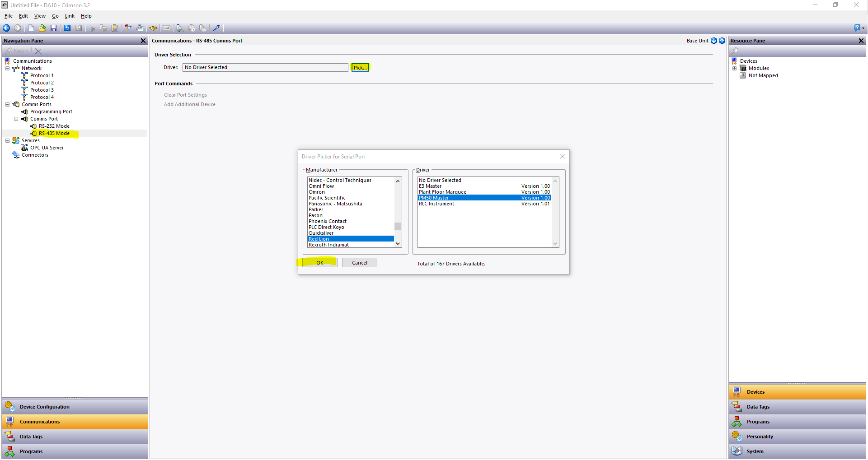The width and height of the screenshot is (868, 460).
Task: Select Protocol 1 in navigation tree
Action: pyautogui.click(x=42, y=75)
